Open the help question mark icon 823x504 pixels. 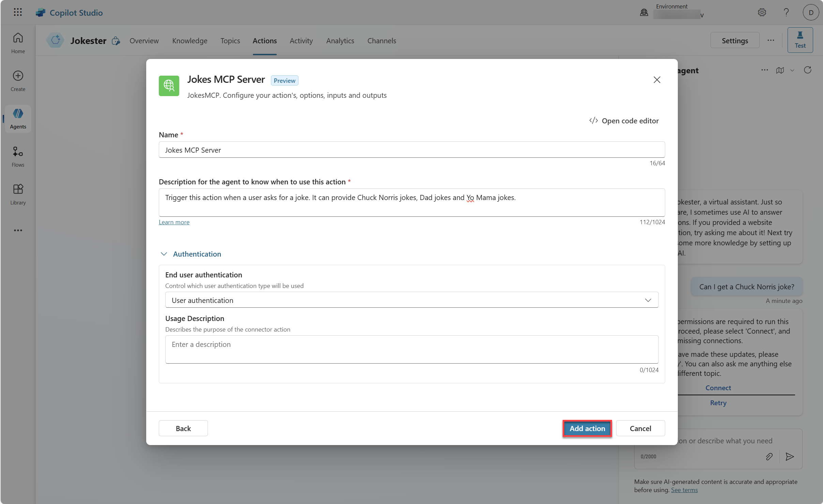(786, 12)
